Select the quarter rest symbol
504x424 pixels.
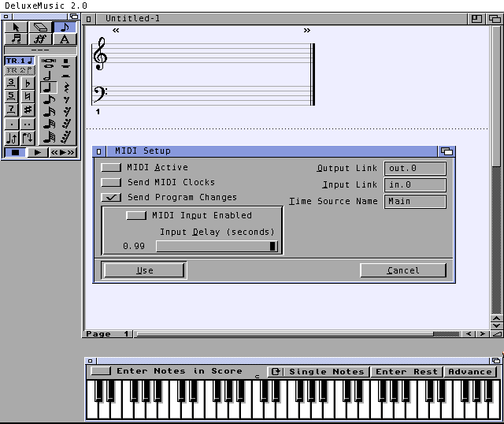(66, 87)
